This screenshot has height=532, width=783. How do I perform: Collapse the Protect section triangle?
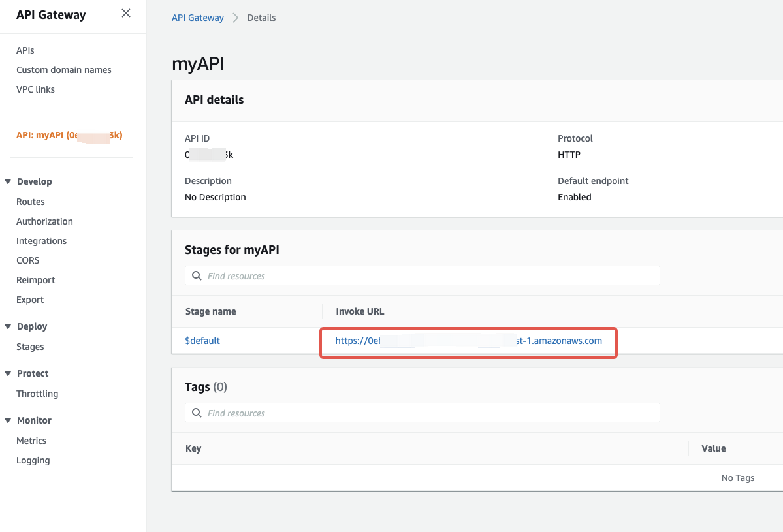click(x=8, y=373)
